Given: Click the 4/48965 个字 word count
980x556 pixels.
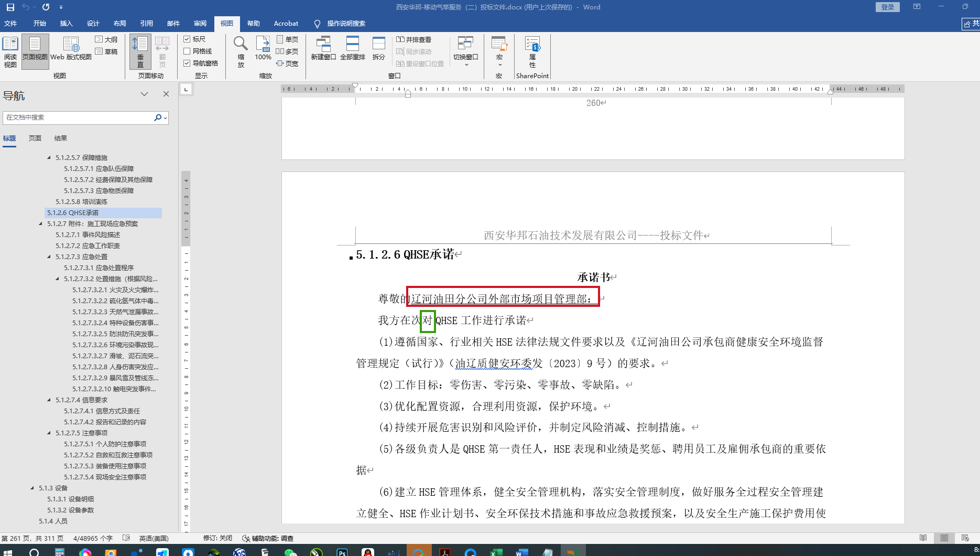Looking at the screenshot, I should tap(93, 538).
